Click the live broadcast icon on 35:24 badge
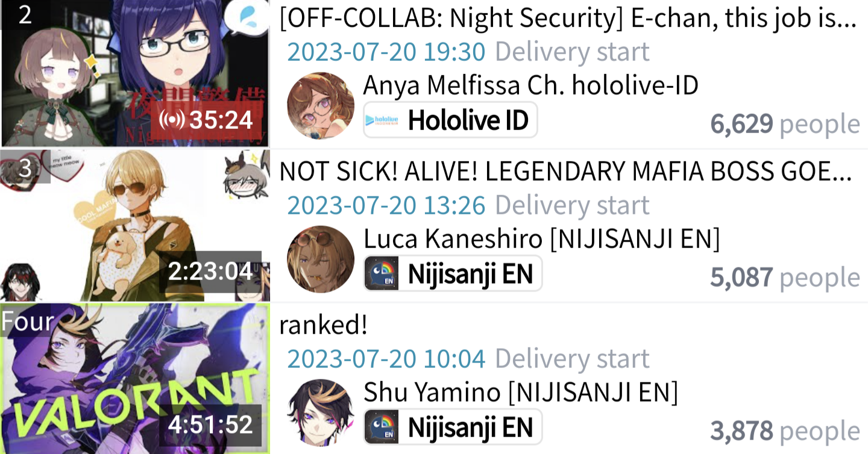The image size is (868, 454). tap(172, 120)
